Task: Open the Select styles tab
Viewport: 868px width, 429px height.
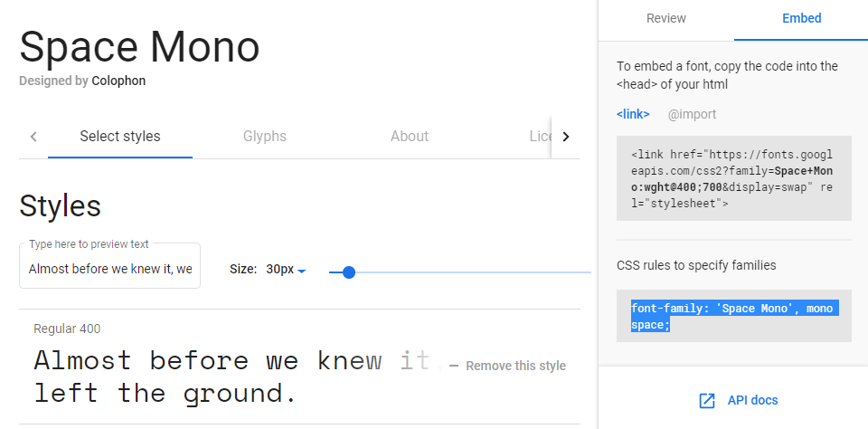Action: [120, 137]
